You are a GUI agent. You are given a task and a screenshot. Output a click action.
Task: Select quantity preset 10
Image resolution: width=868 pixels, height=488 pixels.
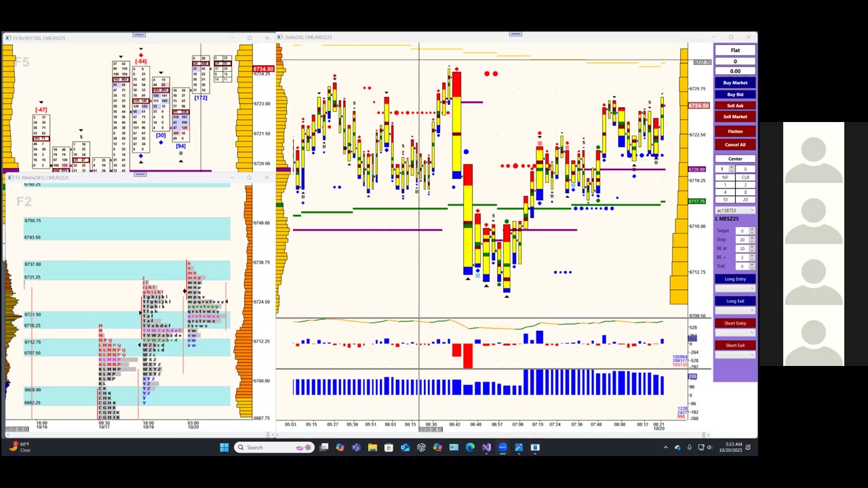click(725, 199)
